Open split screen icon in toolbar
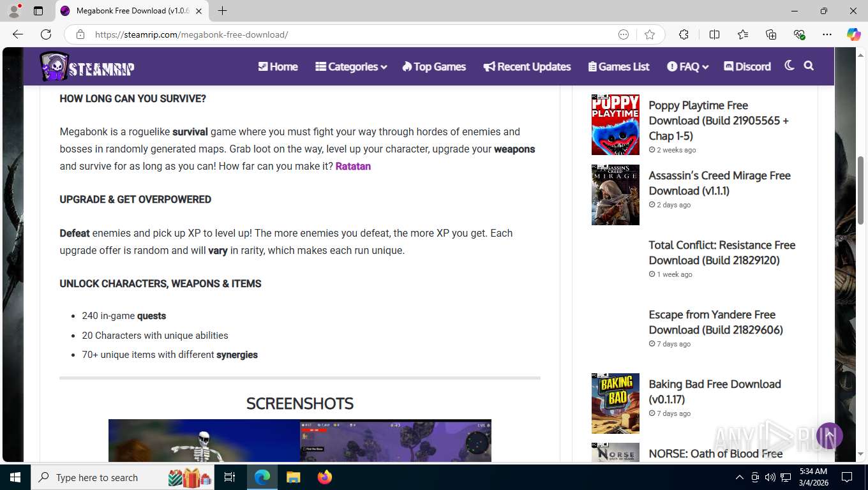Viewport: 868px width, 490px height. pos(714,34)
